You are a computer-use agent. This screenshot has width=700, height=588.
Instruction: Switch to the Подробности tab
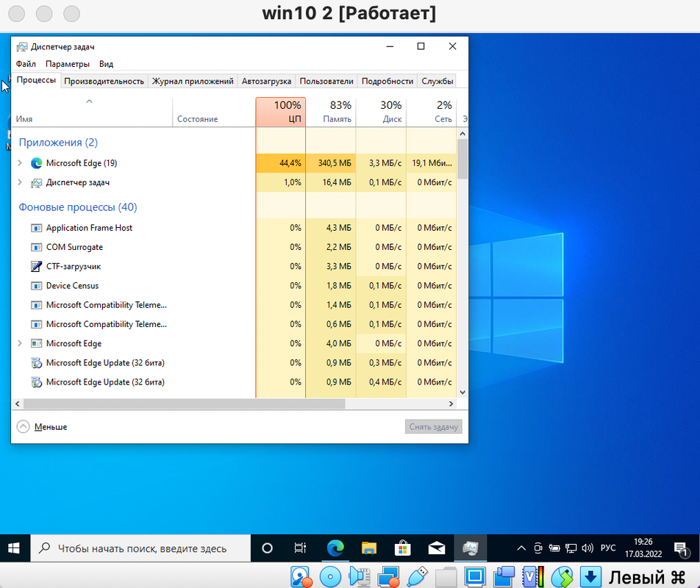(x=387, y=81)
